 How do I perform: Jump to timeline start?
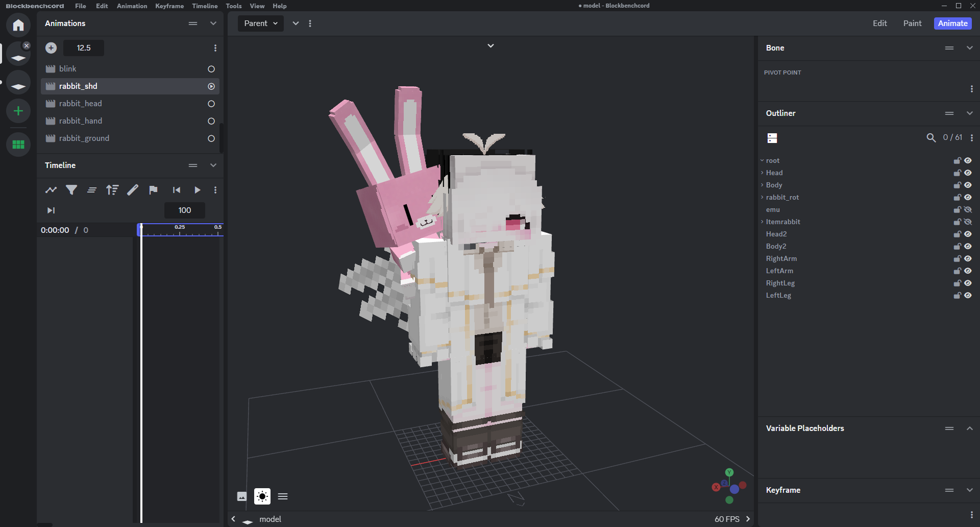177,190
